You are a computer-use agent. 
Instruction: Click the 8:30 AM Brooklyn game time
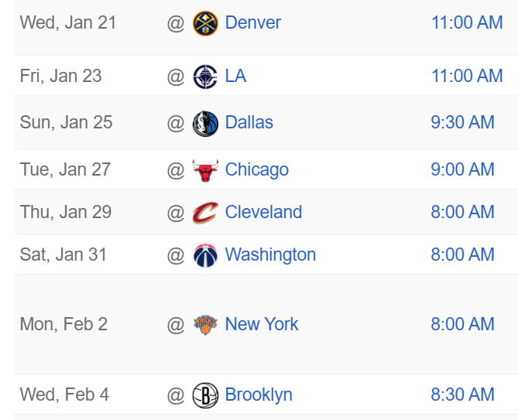point(462,394)
